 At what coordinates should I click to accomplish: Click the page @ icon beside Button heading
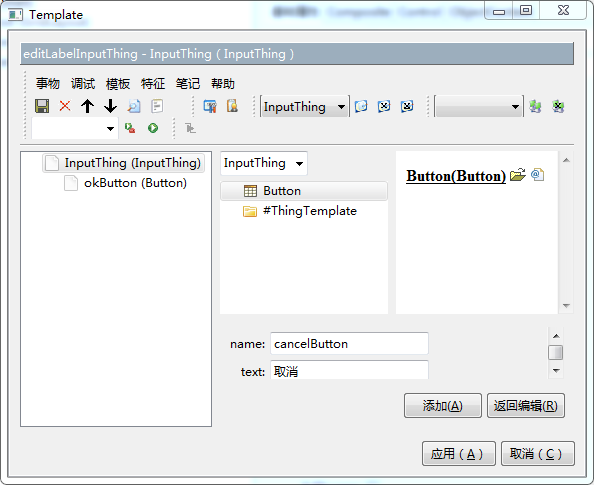(538, 175)
